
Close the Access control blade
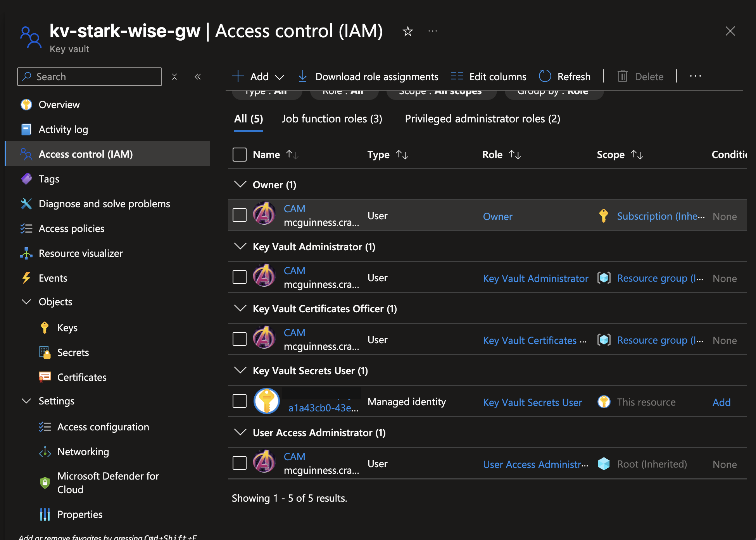[730, 31]
